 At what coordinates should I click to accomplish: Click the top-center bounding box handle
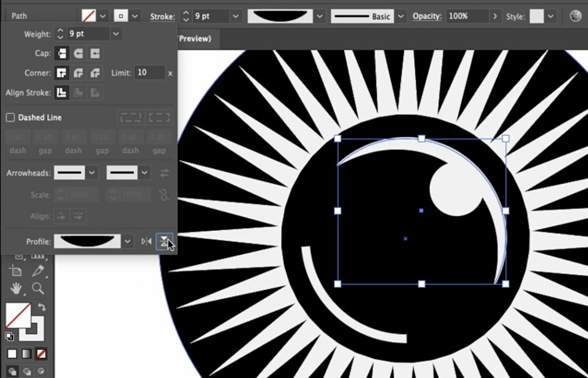(x=421, y=138)
